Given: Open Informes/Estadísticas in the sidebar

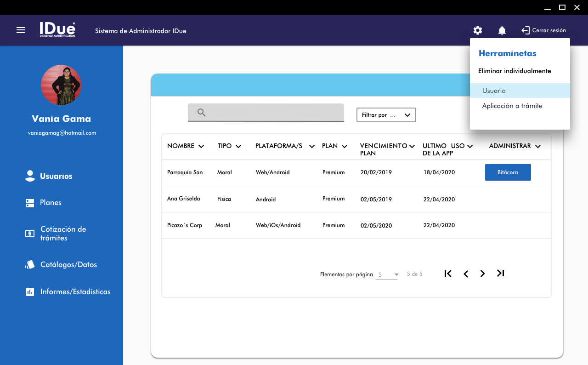Looking at the screenshot, I should 75,292.
